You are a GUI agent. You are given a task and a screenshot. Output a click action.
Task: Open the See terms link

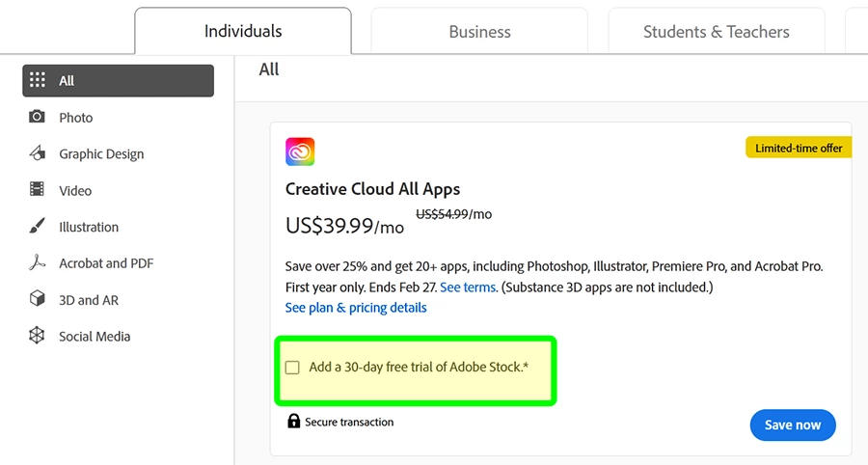point(468,287)
